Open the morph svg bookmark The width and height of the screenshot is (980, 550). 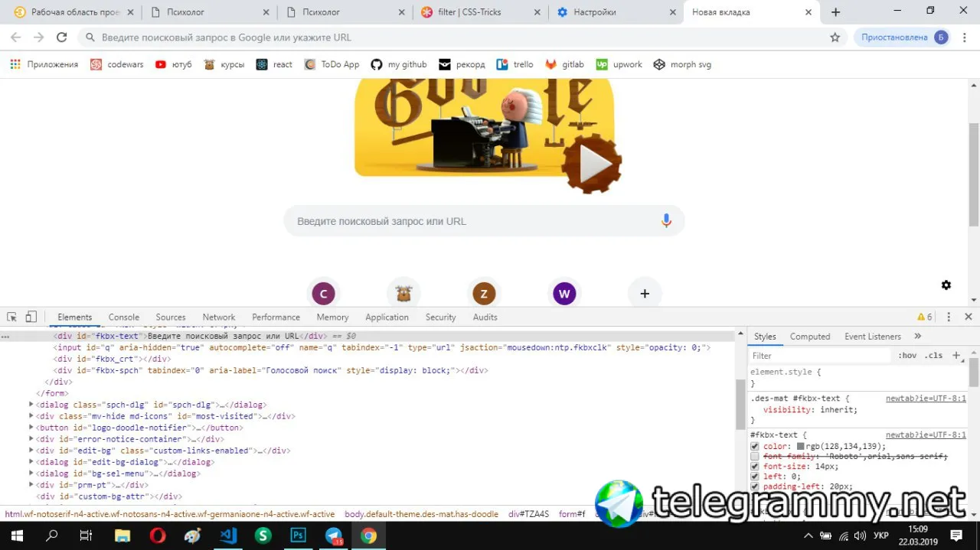tap(682, 65)
